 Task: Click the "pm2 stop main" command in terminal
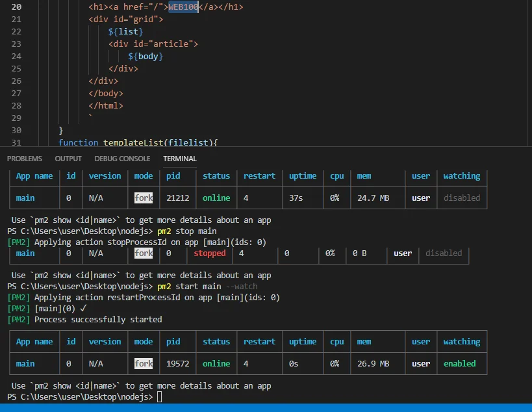pos(186,231)
